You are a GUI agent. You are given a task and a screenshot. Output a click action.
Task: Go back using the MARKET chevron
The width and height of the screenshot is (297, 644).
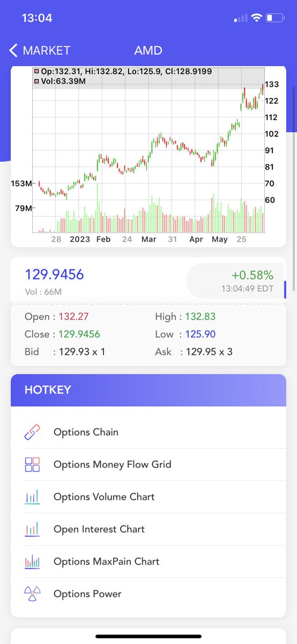pyautogui.click(x=13, y=50)
